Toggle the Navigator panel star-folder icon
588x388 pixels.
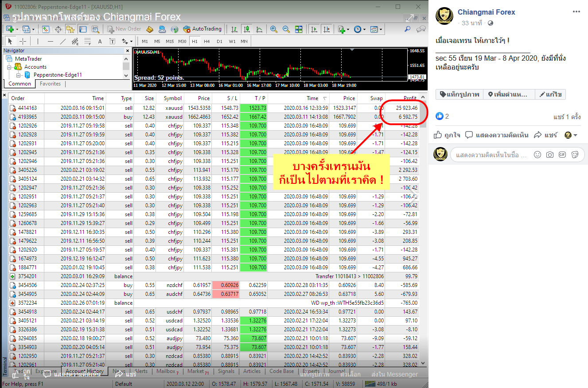coord(70,29)
